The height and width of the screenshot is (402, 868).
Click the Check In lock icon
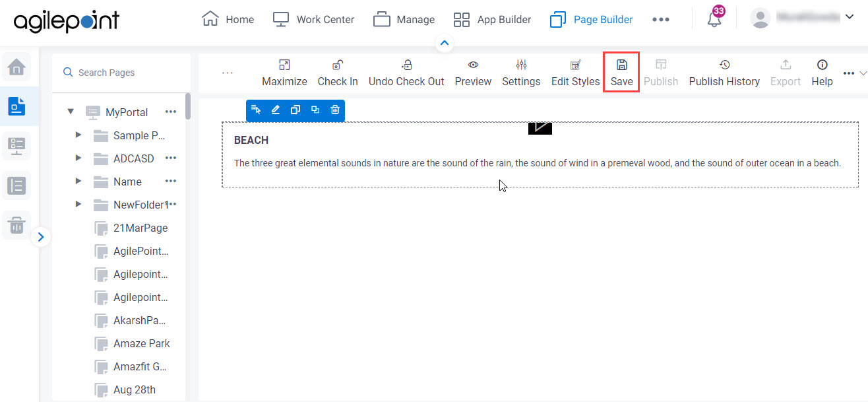point(338,65)
